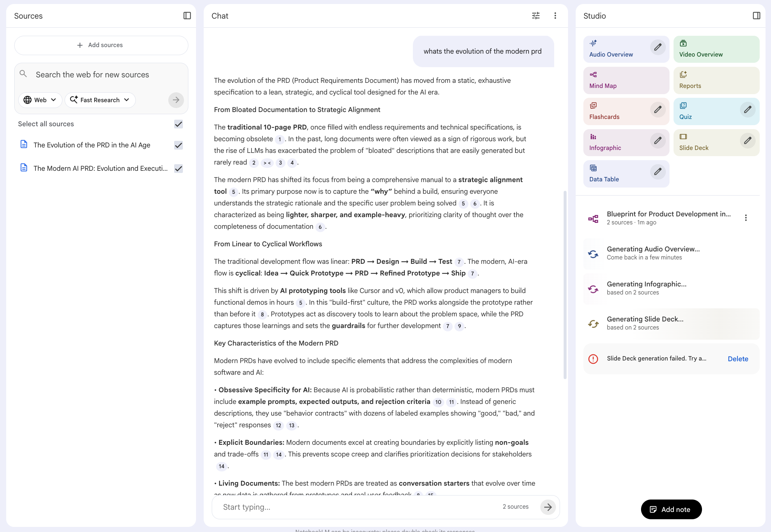
Task: Open chat more options menu
Action: pyautogui.click(x=555, y=16)
